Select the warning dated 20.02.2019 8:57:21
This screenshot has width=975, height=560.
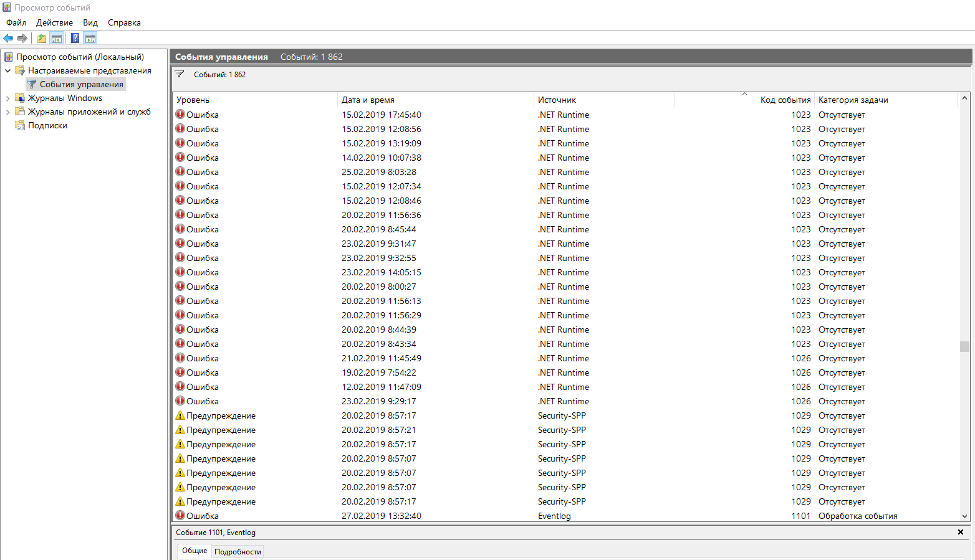click(x=565, y=430)
